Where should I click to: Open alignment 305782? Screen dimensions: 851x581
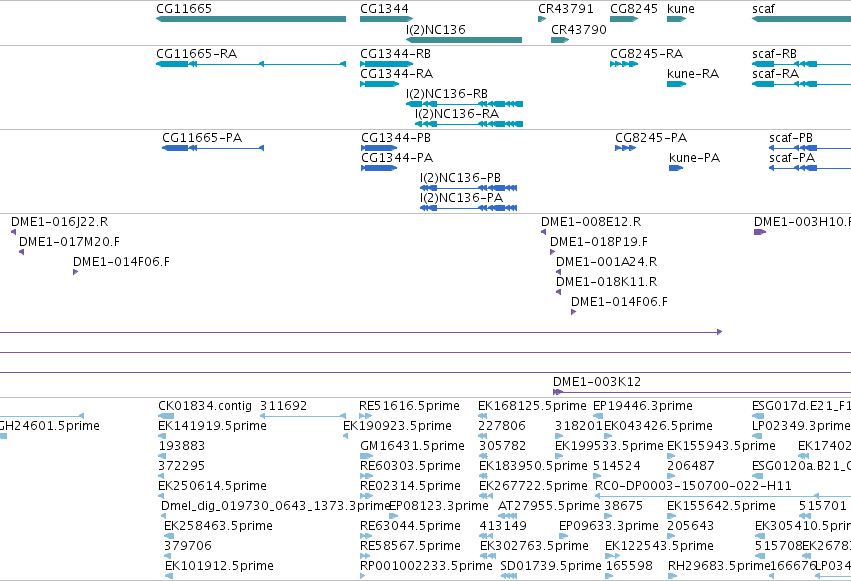(503, 446)
